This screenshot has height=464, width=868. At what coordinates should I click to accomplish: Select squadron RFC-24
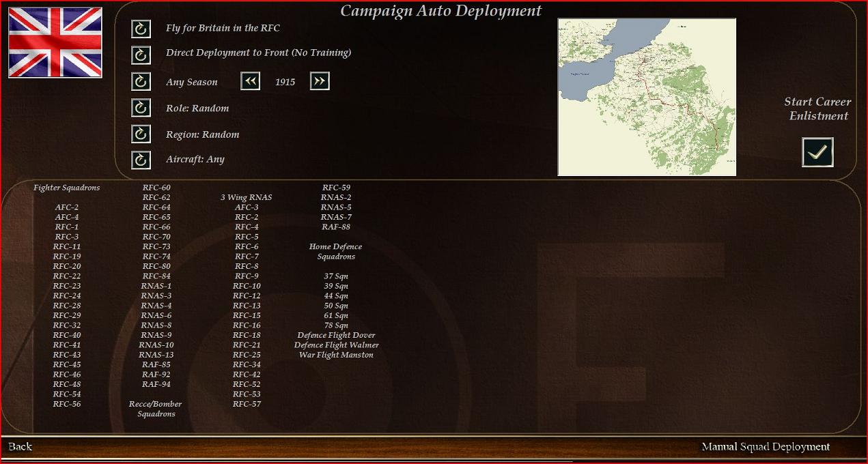pos(67,296)
